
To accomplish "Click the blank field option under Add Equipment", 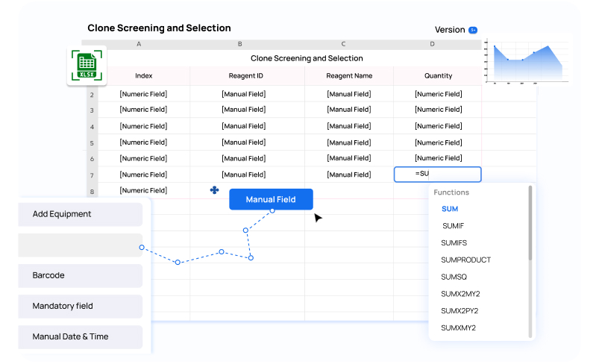I will click(x=81, y=245).
